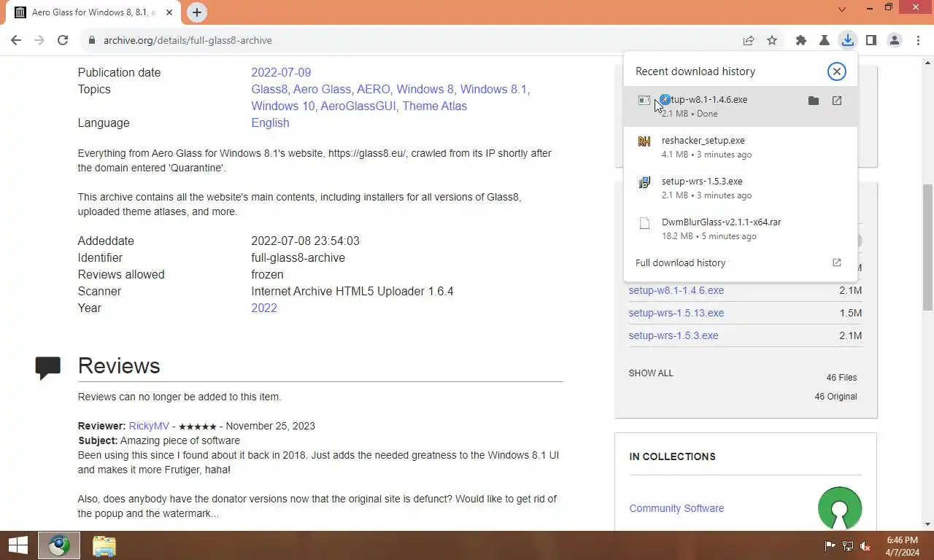The width and height of the screenshot is (934, 560).
Task: Click the Community Software collection logo
Action: 840,508
